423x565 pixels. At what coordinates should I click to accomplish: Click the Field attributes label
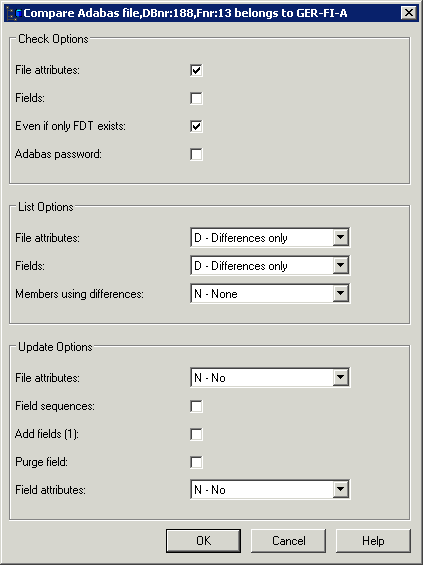(x=50, y=490)
